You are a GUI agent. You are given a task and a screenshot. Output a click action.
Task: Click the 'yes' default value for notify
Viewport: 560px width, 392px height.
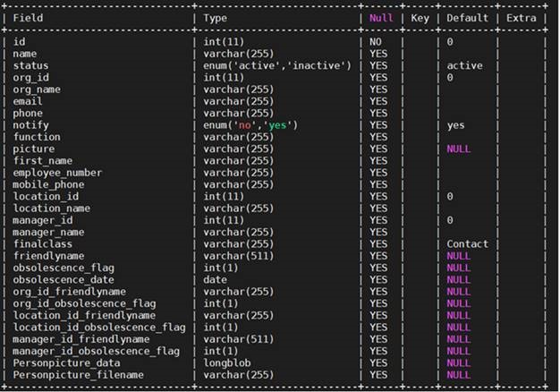[x=456, y=125]
